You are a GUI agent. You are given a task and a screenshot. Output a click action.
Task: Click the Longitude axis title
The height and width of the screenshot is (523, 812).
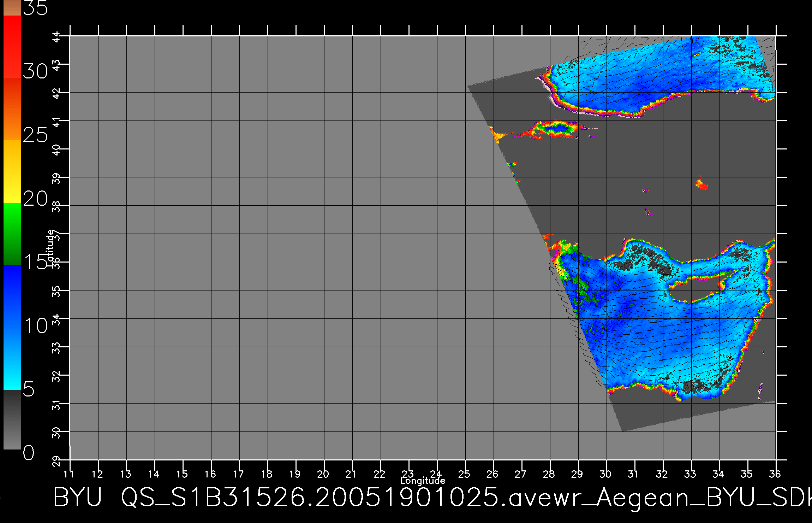point(423,481)
